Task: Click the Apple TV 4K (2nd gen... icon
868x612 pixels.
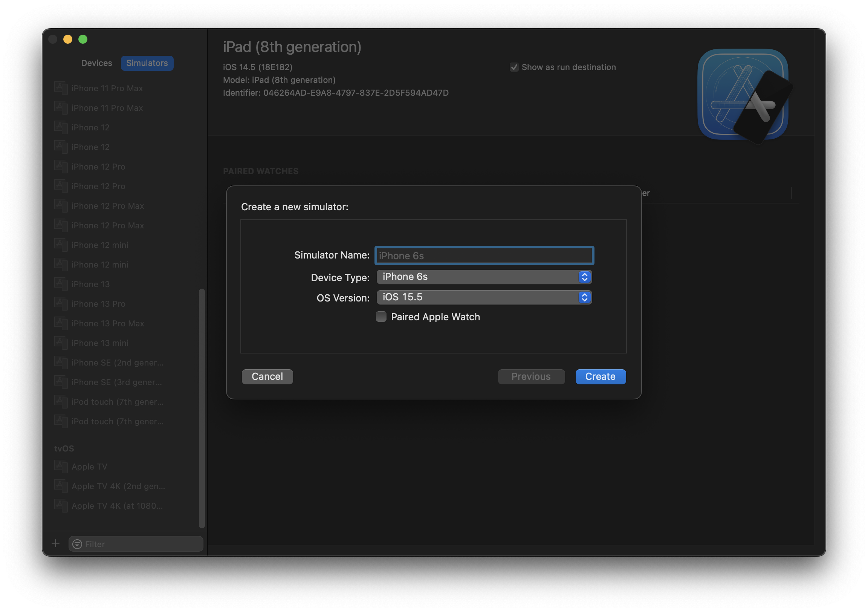Action: [x=61, y=486]
